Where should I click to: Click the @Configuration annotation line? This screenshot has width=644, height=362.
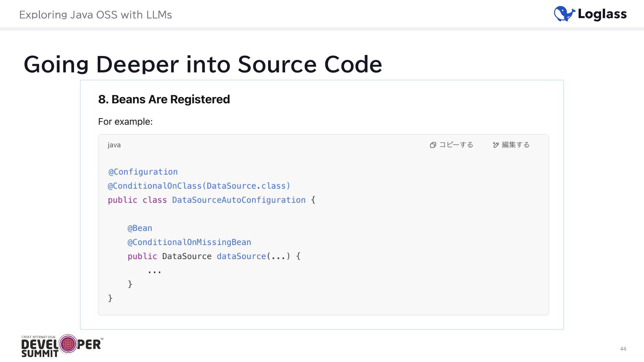tap(143, 172)
